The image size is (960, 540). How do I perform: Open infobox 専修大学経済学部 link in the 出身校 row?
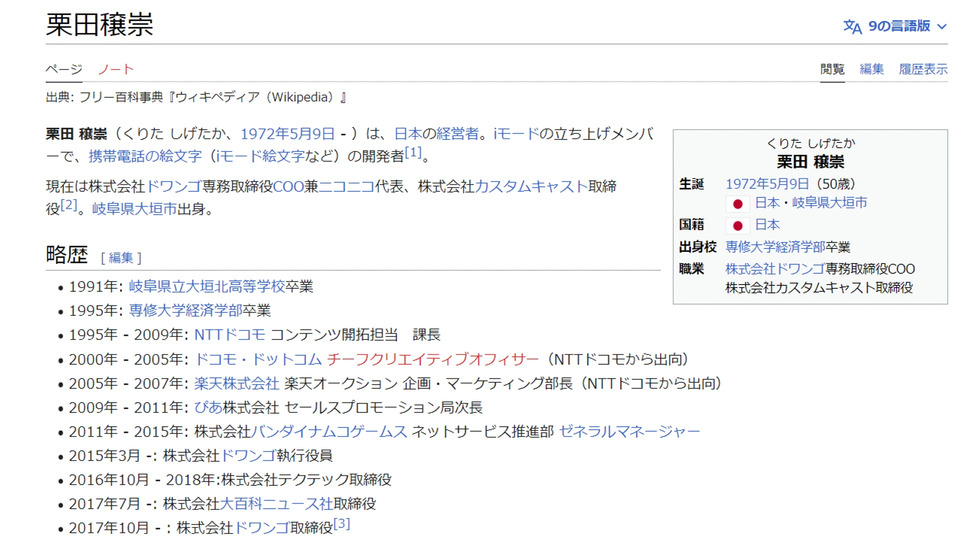(775, 247)
